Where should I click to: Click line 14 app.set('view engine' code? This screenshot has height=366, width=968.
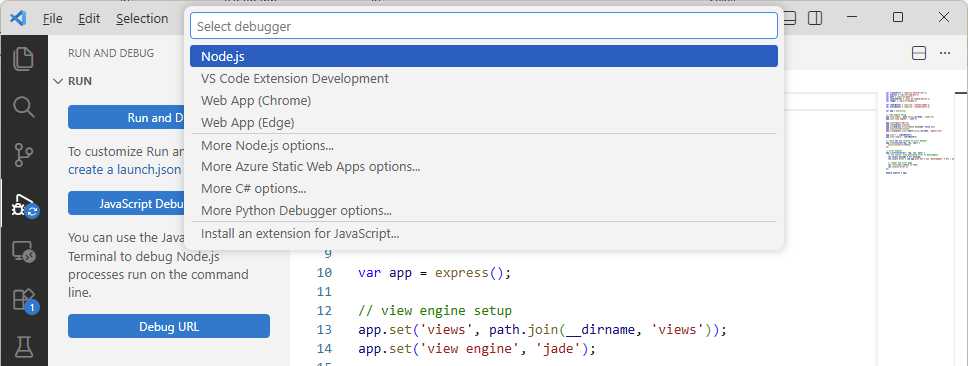click(477, 349)
